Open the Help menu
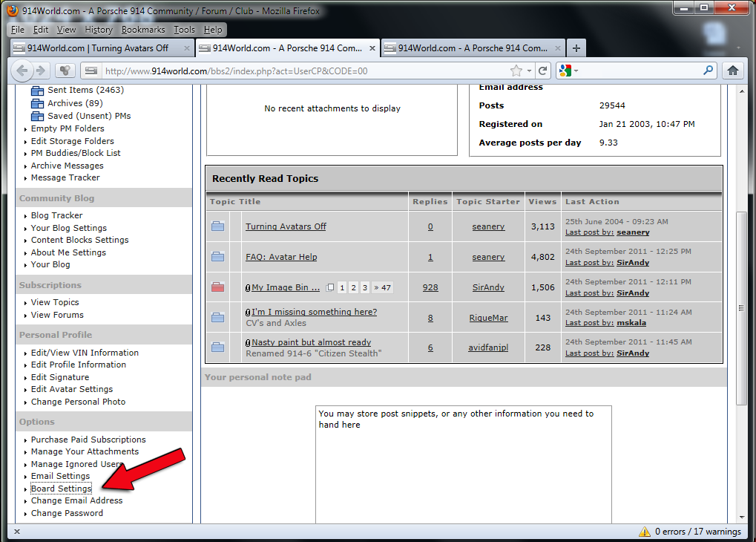This screenshot has height=542, width=756. [213, 30]
